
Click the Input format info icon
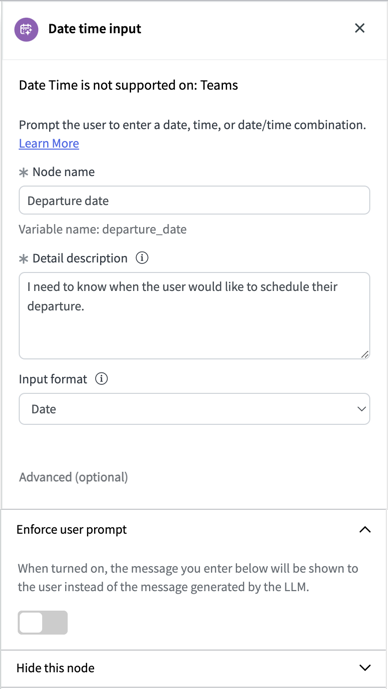tap(101, 379)
